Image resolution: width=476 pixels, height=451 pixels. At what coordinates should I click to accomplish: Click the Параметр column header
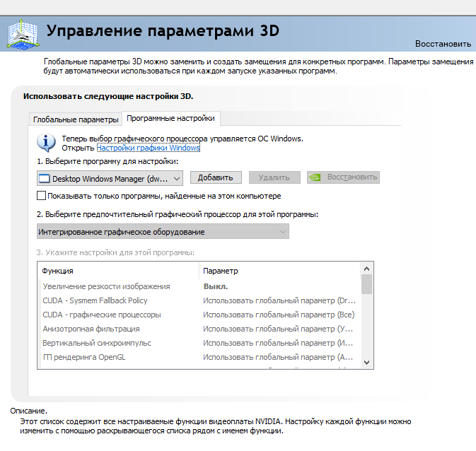tap(280, 271)
